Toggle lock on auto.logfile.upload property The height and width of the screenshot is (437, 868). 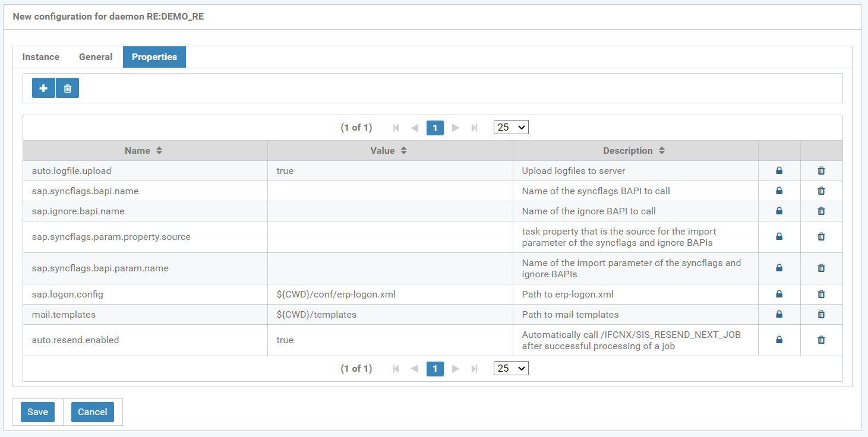[779, 171]
